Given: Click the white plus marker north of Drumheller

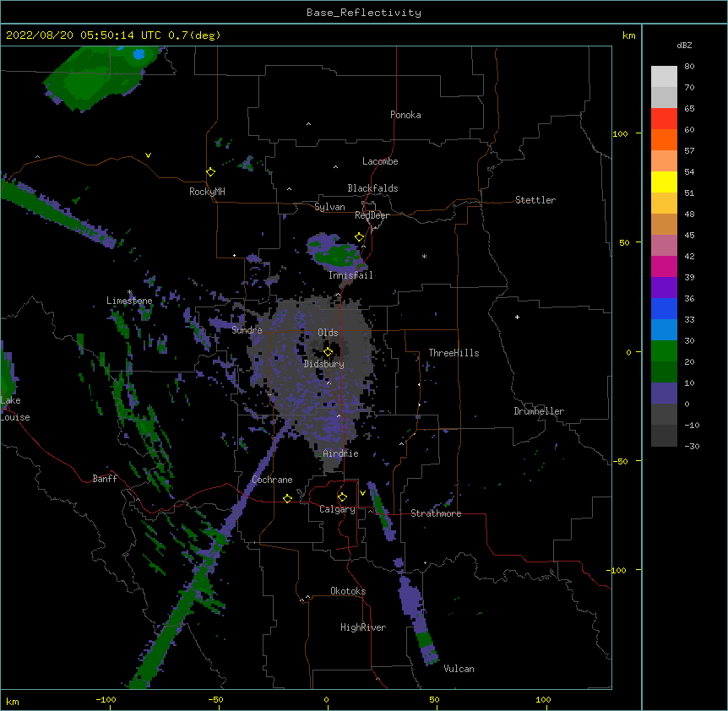Looking at the screenshot, I should (517, 317).
